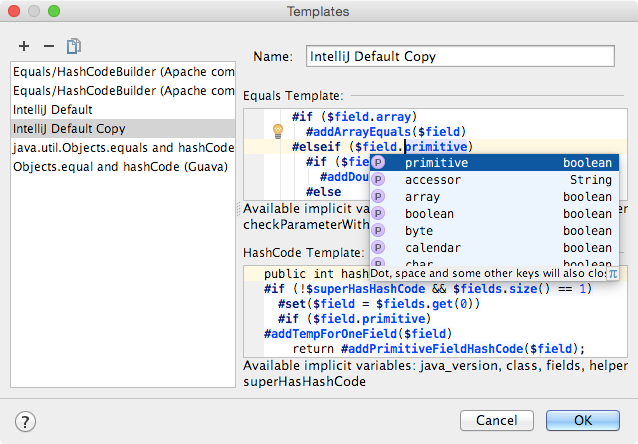Click '#if ($field.array)' line in editor
The width and height of the screenshot is (638, 444).
coord(354,117)
